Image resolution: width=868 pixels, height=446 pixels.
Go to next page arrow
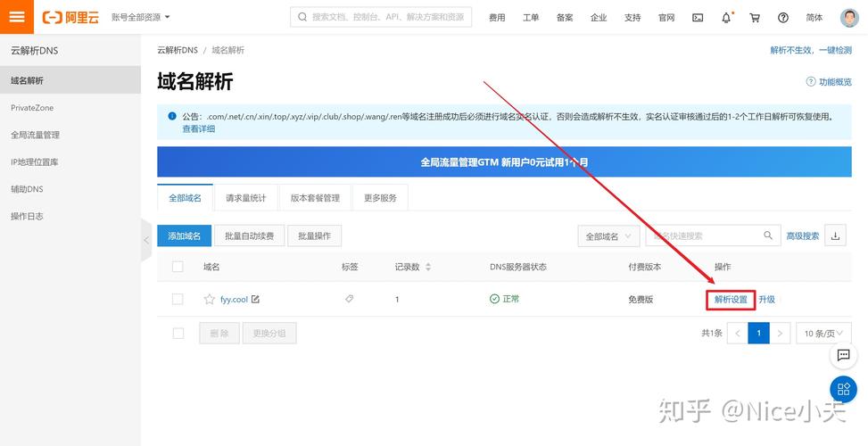pyautogui.click(x=780, y=333)
